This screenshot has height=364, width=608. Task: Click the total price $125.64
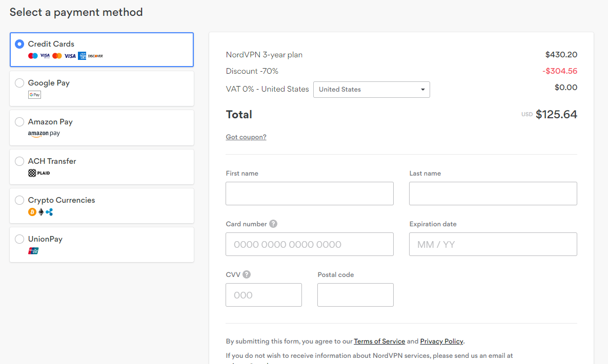click(556, 114)
